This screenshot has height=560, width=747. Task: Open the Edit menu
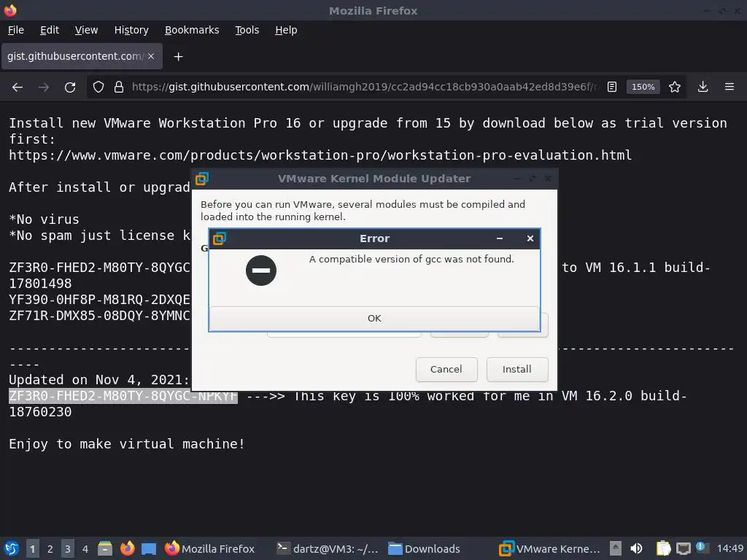(50, 30)
